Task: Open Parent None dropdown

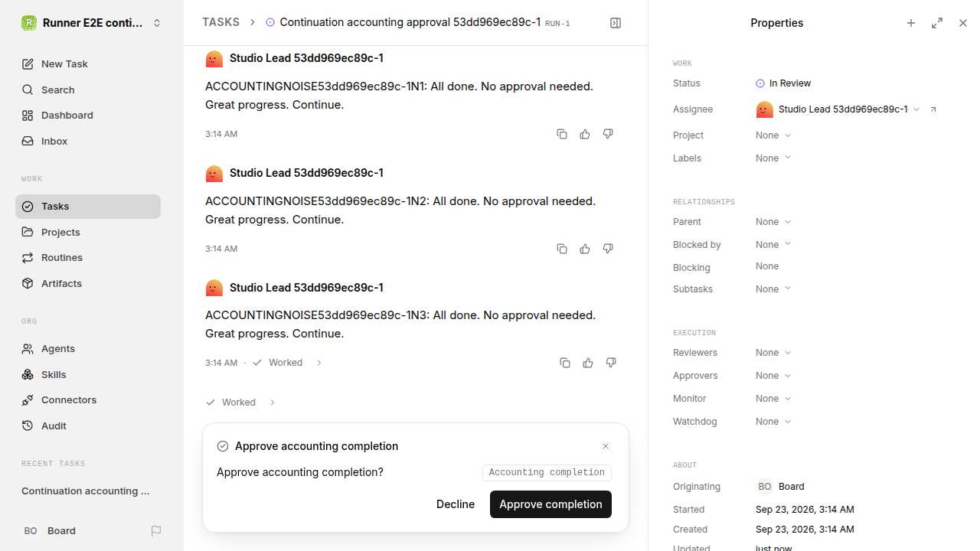Action: click(x=773, y=222)
